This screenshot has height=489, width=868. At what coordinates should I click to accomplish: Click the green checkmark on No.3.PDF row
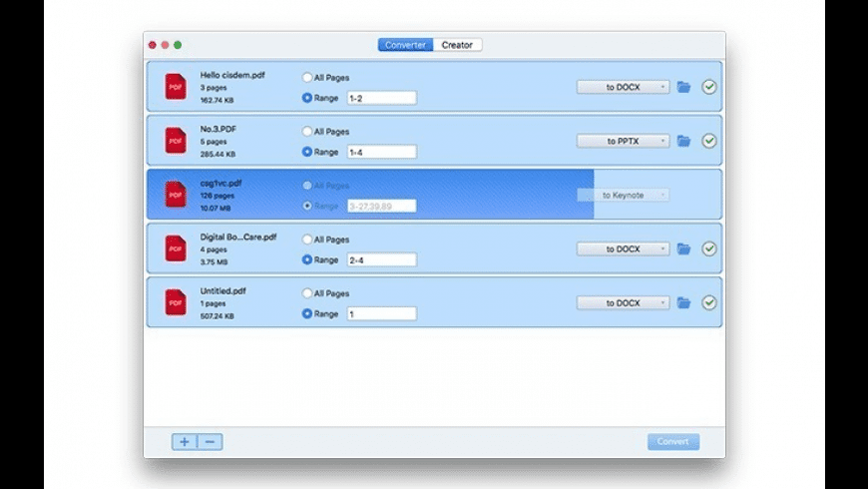tap(709, 141)
